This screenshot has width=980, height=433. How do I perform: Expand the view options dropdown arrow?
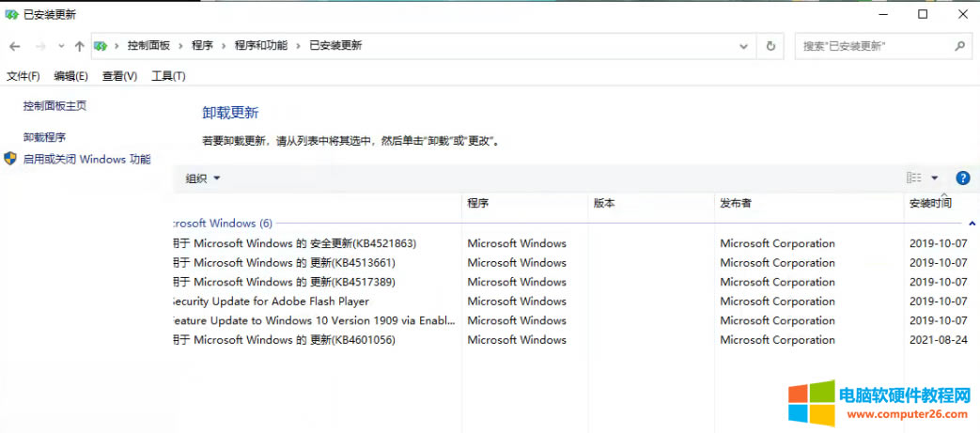click(934, 178)
